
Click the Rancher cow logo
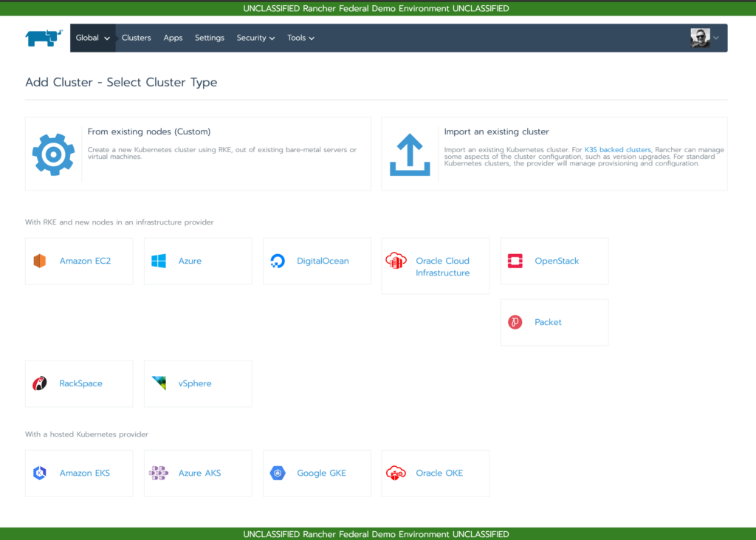[x=44, y=38]
